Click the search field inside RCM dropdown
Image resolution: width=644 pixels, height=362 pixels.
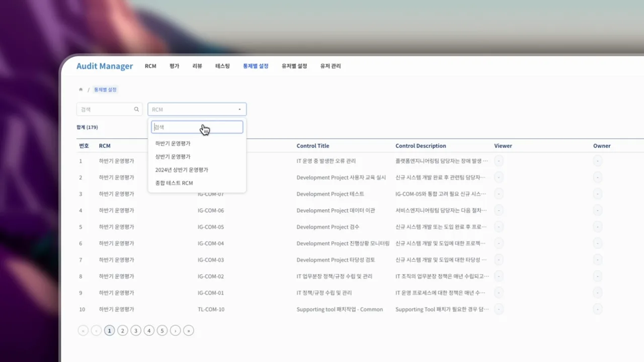tap(197, 127)
